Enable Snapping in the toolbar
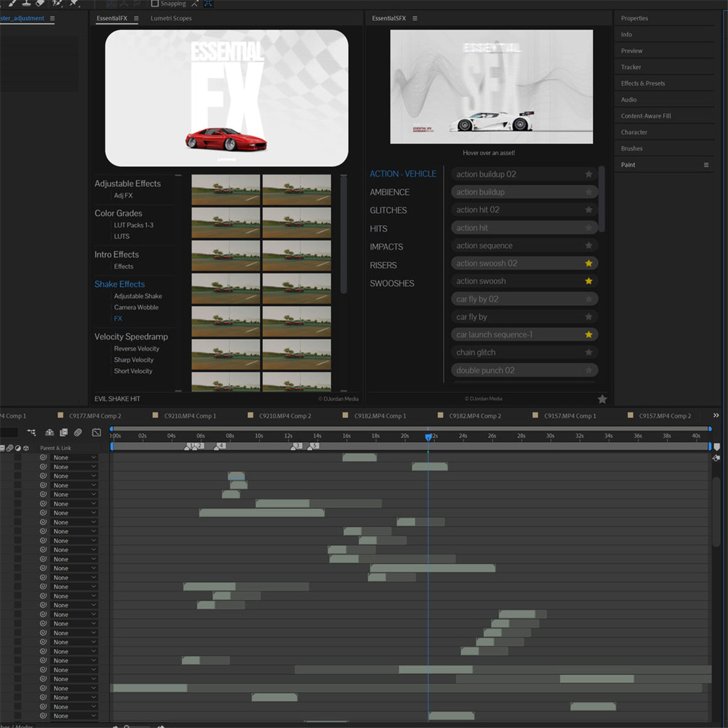 [x=154, y=4]
